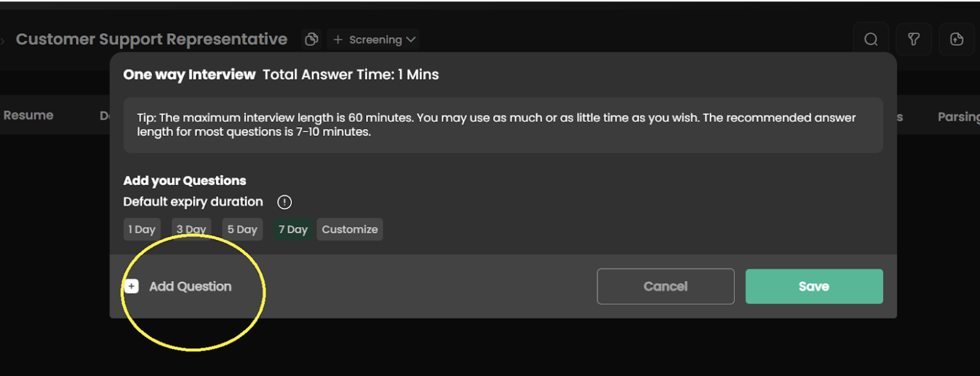Switch to the Resume tab
The width and height of the screenshot is (980, 376).
(x=28, y=115)
